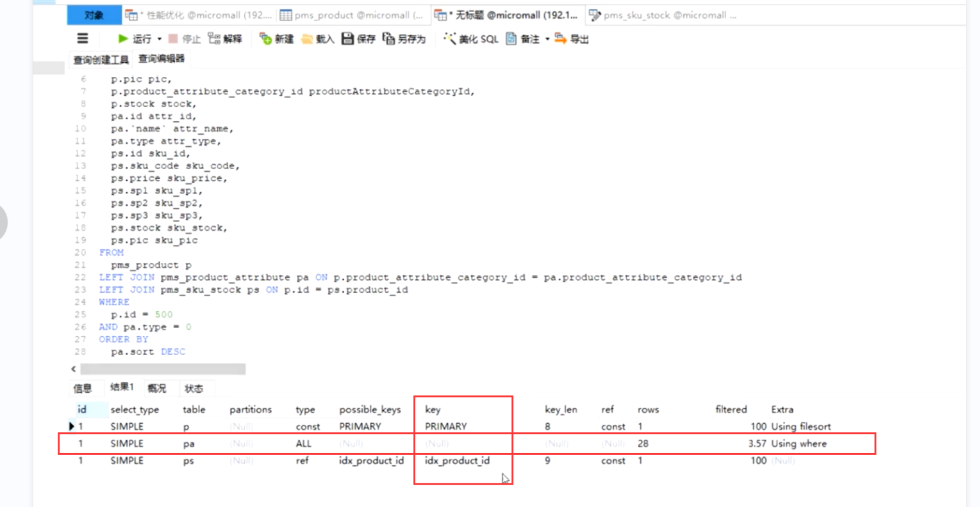Open the 概况 profile tab
This screenshot has height=507, width=980.
pos(157,388)
